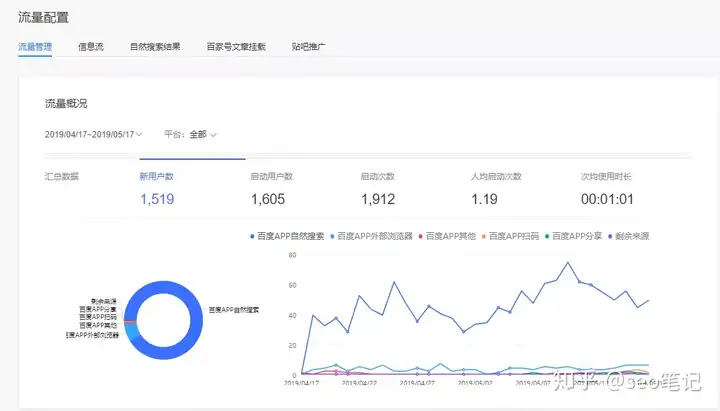Click the light blue donut chart segment
Viewport: 720px width, 411px height.
(132, 332)
